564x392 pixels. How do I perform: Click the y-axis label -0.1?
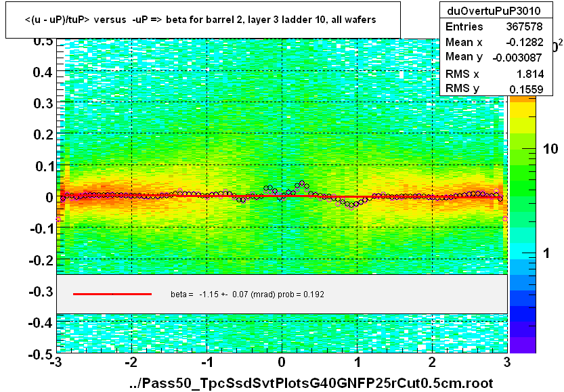42,229
